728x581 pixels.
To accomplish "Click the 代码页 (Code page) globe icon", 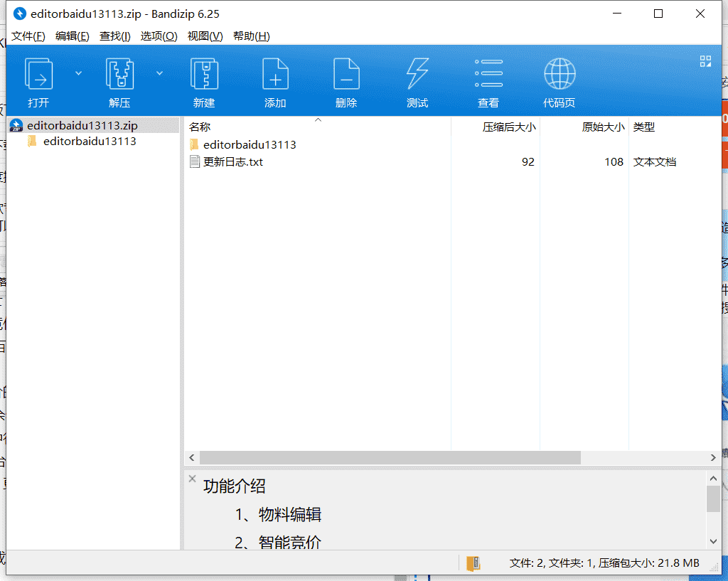I will tap(560, 73).
